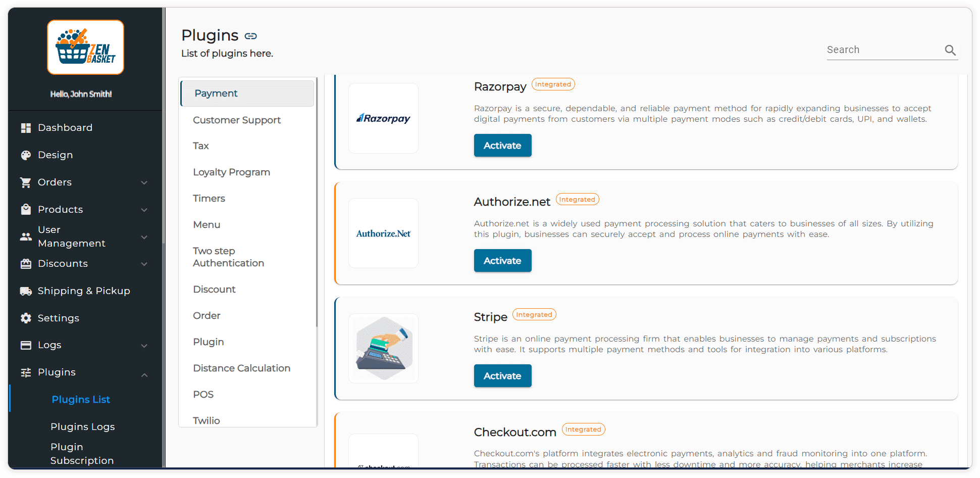Expand the Discounts submenu chevron
The image size is (980, 478).
point(144,264)
